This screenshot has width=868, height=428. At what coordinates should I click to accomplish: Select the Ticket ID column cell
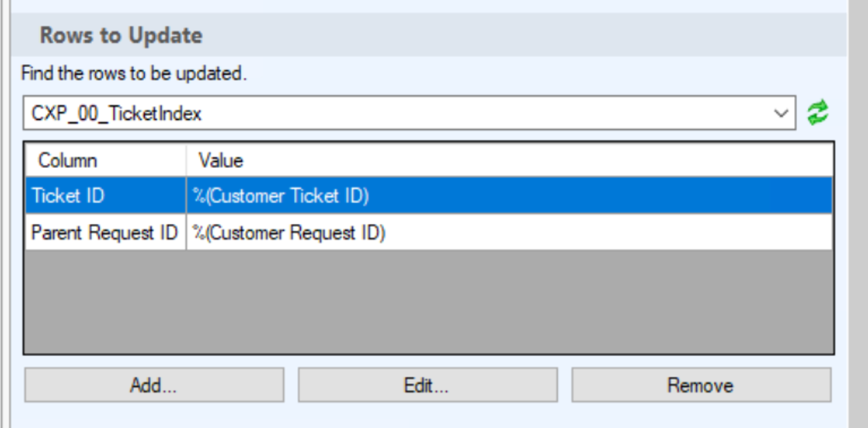106,196
